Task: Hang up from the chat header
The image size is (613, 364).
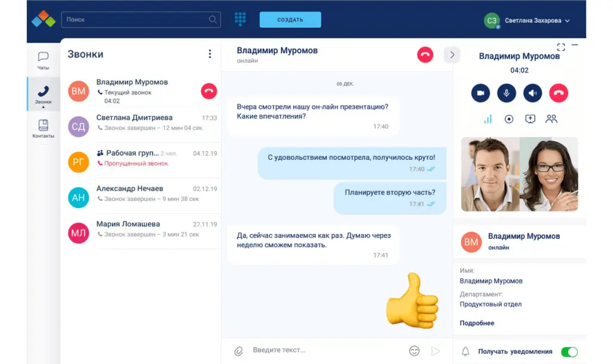Action: click(x=425, y=54)
